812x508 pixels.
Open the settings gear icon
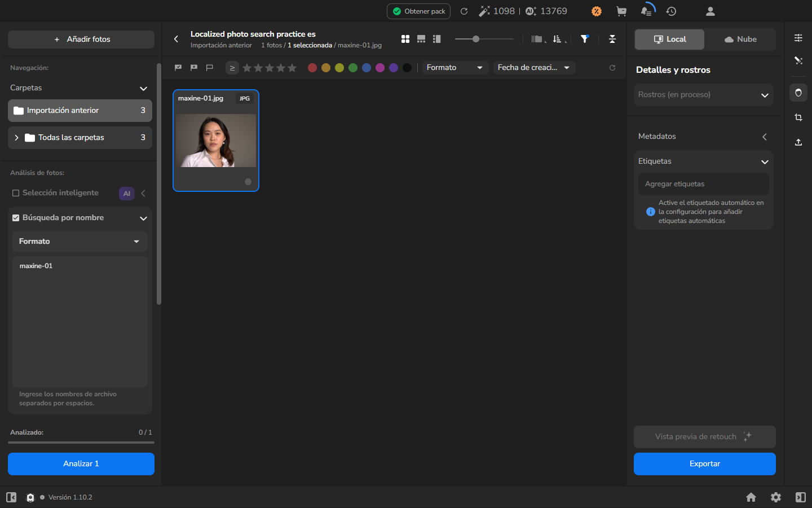pos(776,497)
